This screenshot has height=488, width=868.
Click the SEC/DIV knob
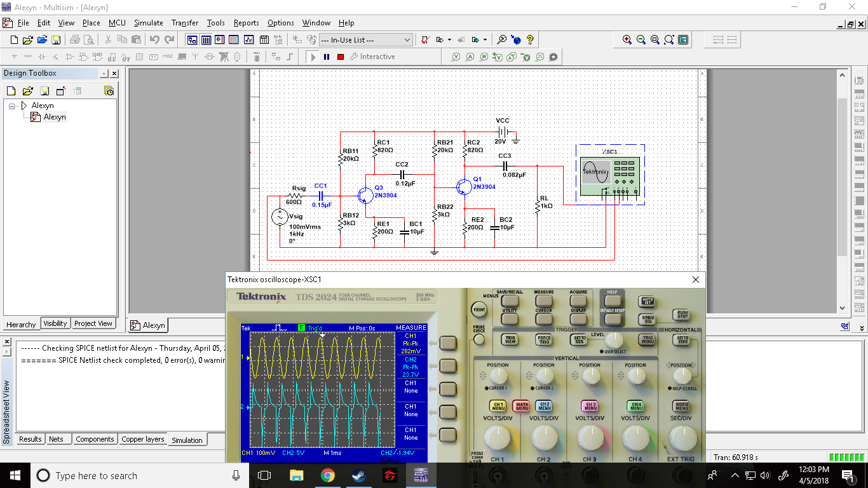click(x=682, y=438)
